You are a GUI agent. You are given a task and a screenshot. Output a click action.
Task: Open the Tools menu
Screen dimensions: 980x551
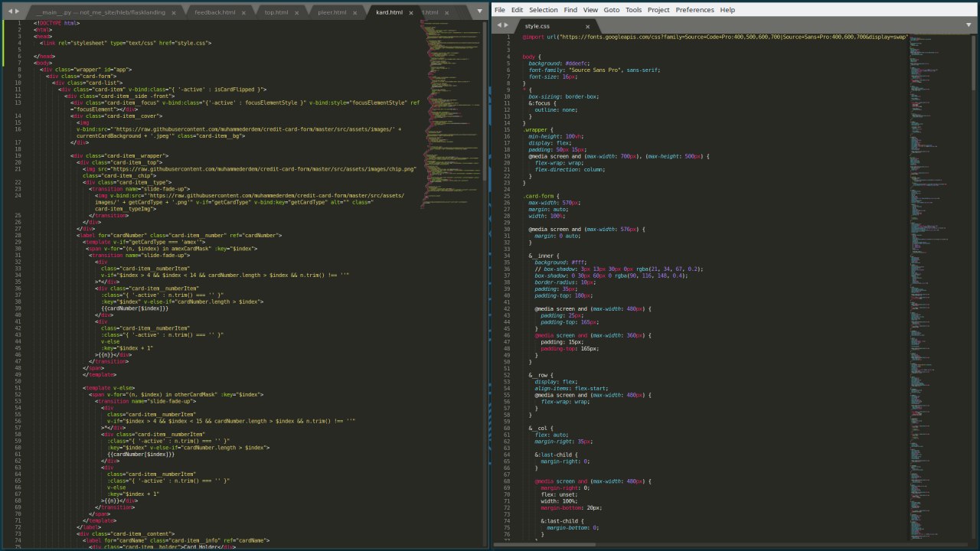point(633,10)
